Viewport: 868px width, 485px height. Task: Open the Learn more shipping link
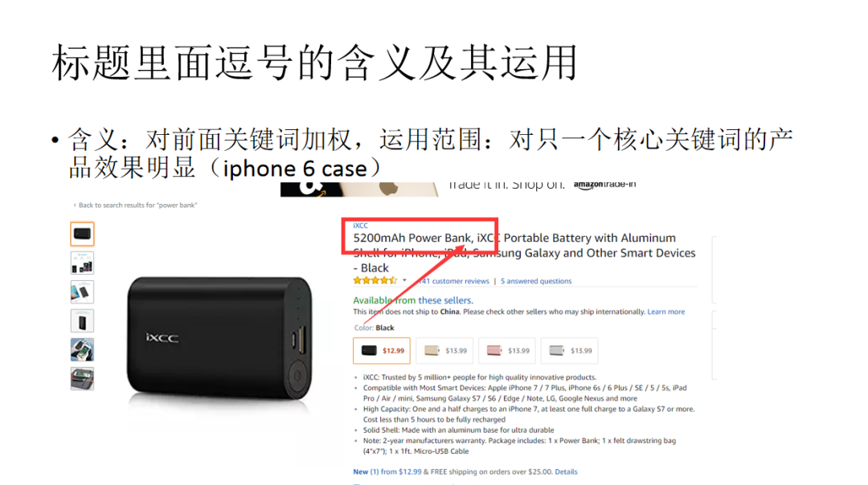coord(666,312)
